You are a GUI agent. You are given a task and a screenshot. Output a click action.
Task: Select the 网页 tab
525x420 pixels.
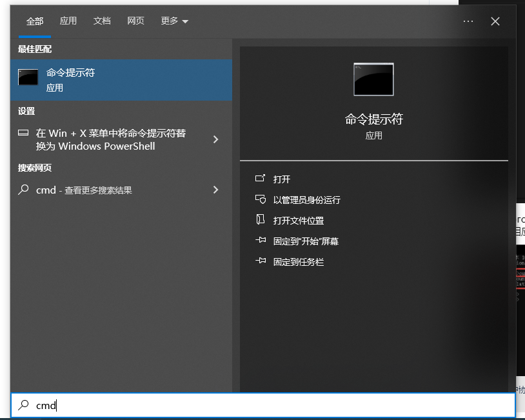(135, 21)
